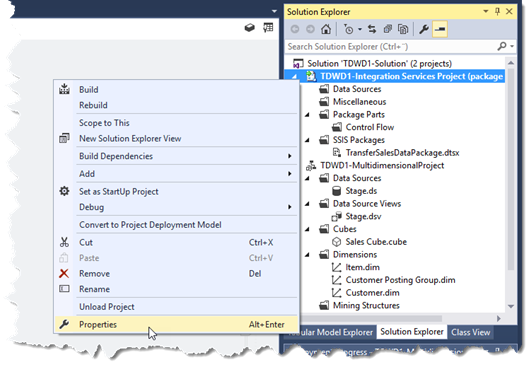Click the Solution Explorer bottom tab

(412, 332)
